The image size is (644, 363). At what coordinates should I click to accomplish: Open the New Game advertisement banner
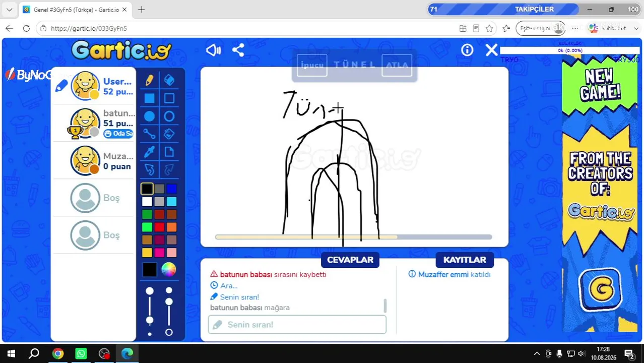[600, 194]
